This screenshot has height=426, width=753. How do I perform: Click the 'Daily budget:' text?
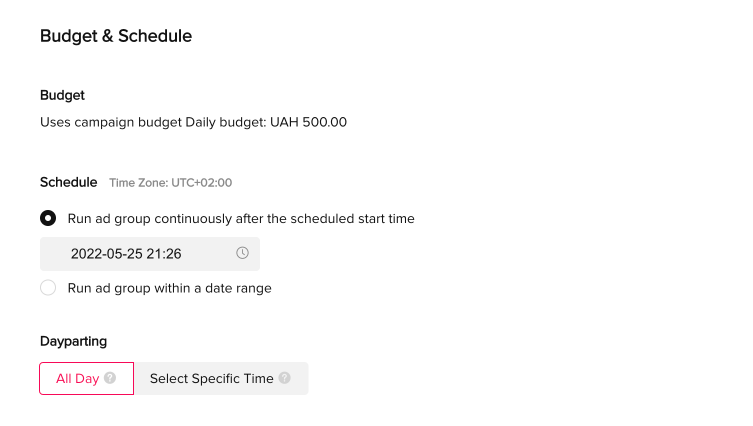tap(226, 122)
